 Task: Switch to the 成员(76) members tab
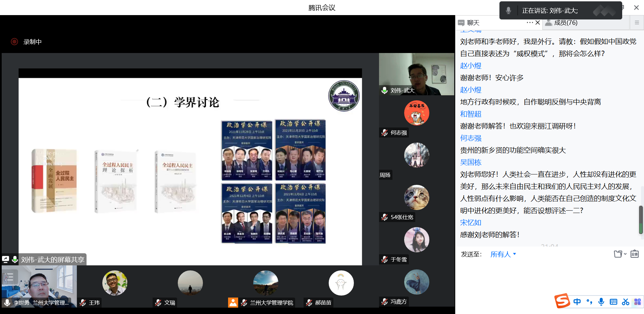[x=566, y=22]
